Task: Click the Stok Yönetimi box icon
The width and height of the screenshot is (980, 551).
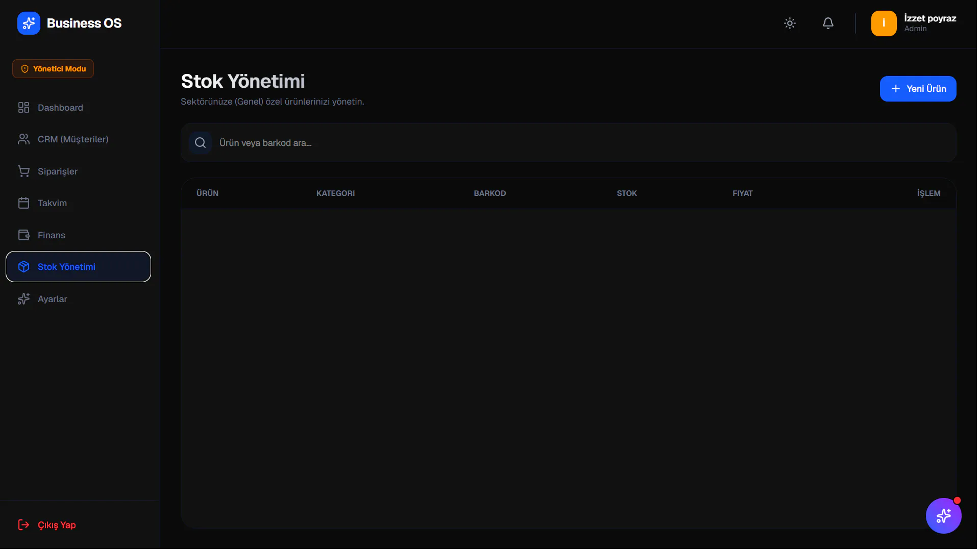Action: 23,267
